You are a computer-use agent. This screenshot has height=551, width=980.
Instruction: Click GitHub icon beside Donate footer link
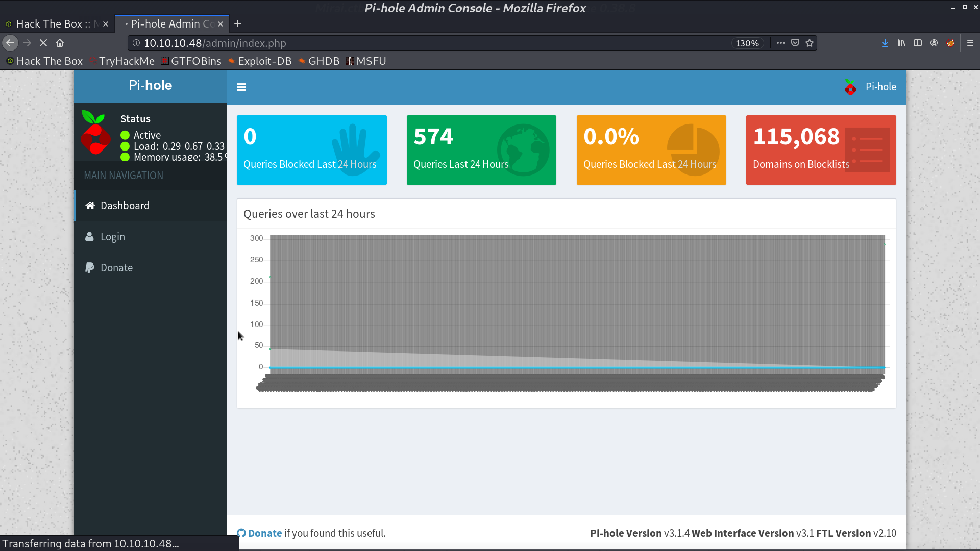point(241,533)
